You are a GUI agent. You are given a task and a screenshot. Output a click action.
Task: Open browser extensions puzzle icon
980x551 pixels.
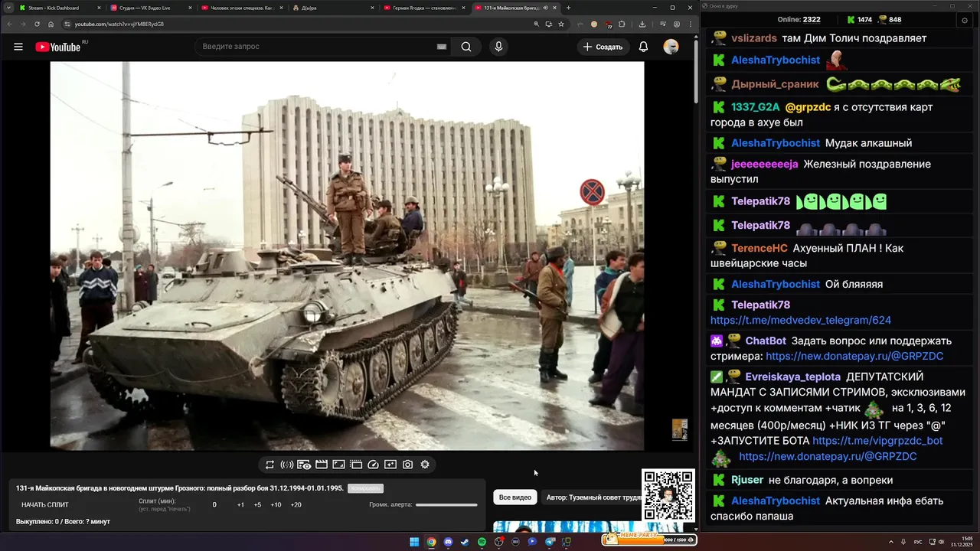622,24
